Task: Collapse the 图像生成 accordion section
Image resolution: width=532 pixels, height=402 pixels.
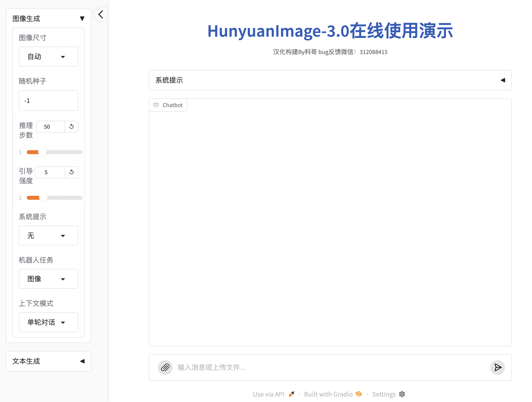Action: 82,19
